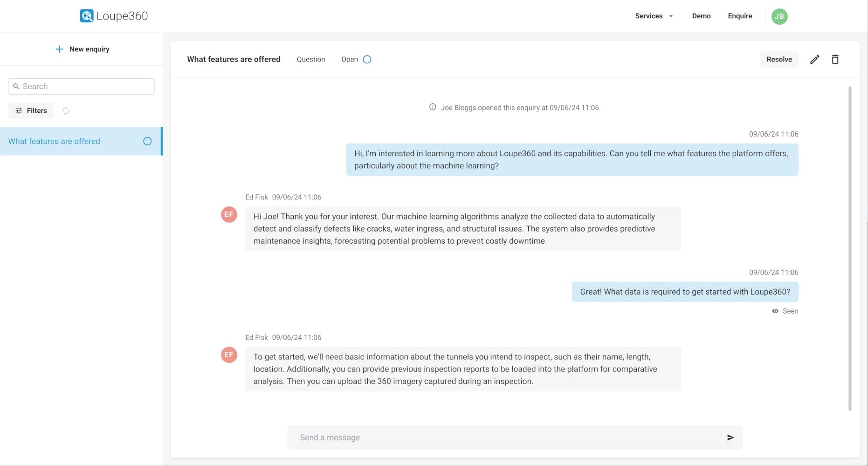Image resolution: width=868 pixels, height=466 pixels.
Task: Send message using the arrow icon
Action: (x=730, y=438)
